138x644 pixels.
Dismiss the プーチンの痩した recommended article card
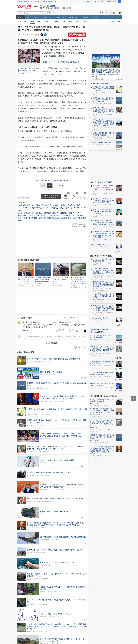pos(33,286)
